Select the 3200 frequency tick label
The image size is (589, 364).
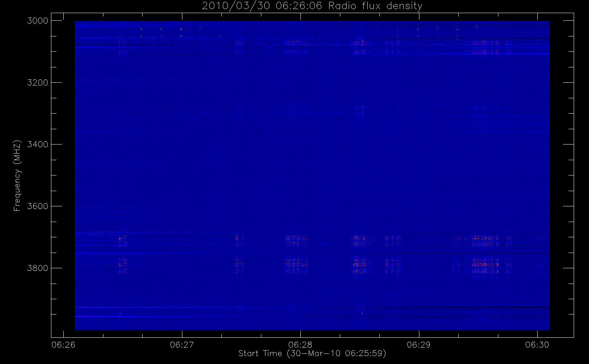pyautogui.click(x=38, y=83)
